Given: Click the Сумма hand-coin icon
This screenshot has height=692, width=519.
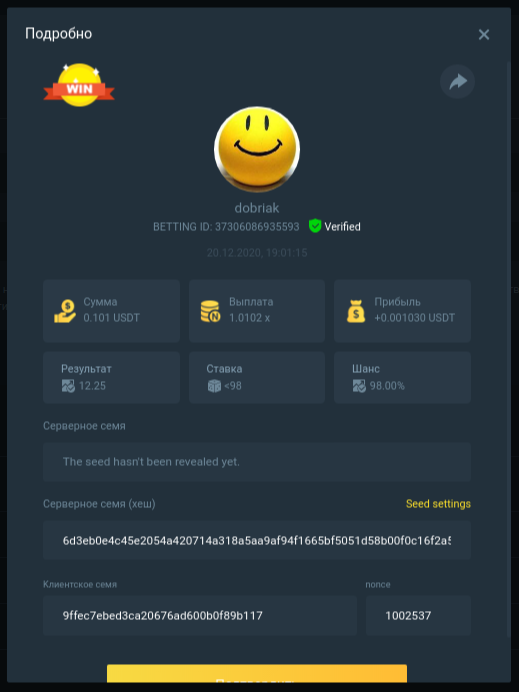Looking at the screenshot, I should (x=65, y=311).
